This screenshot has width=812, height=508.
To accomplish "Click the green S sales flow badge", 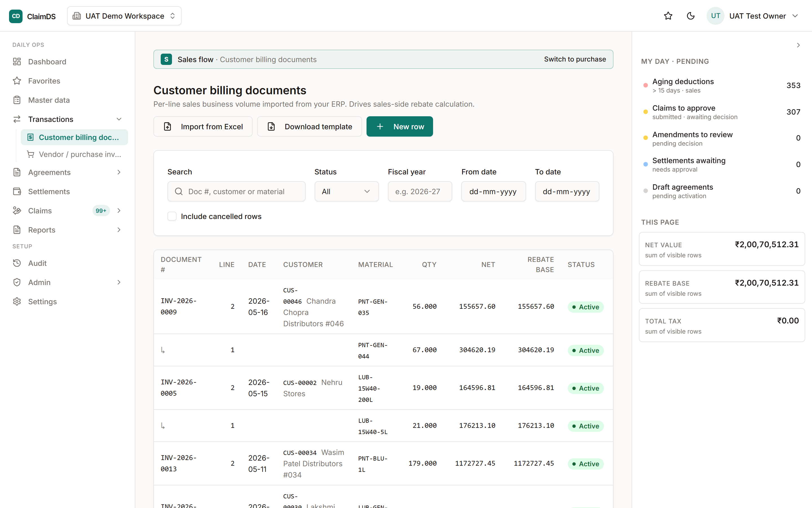I will point(166,59).
